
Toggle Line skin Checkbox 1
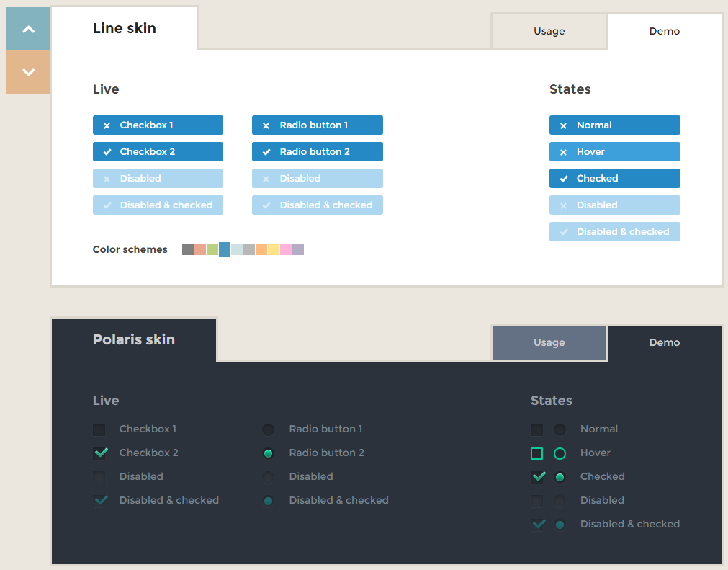tap(158, 125)
